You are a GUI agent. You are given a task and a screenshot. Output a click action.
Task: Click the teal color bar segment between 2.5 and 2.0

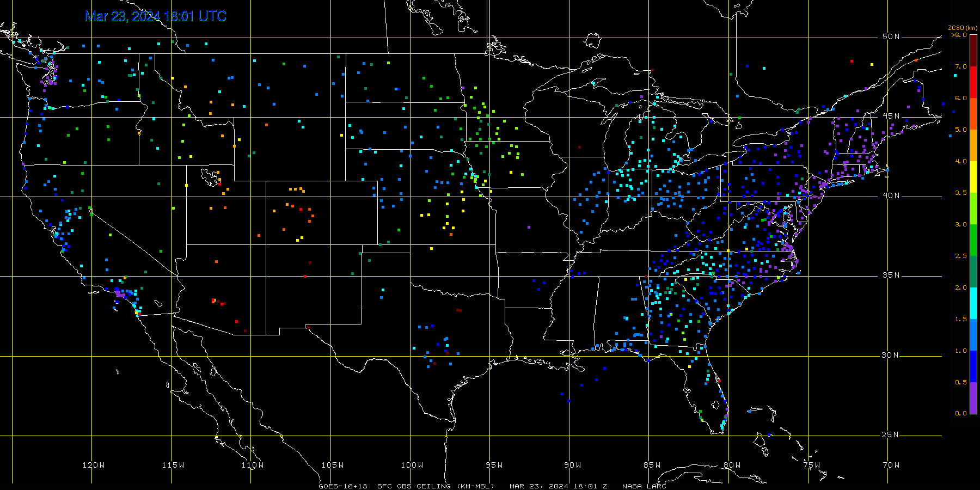pyautogui.click(x=973, y=272)
